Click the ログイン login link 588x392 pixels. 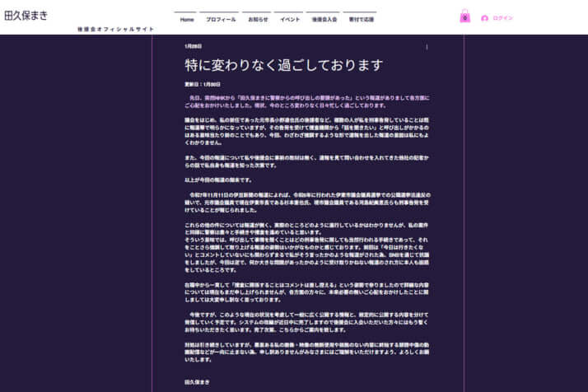502,18
